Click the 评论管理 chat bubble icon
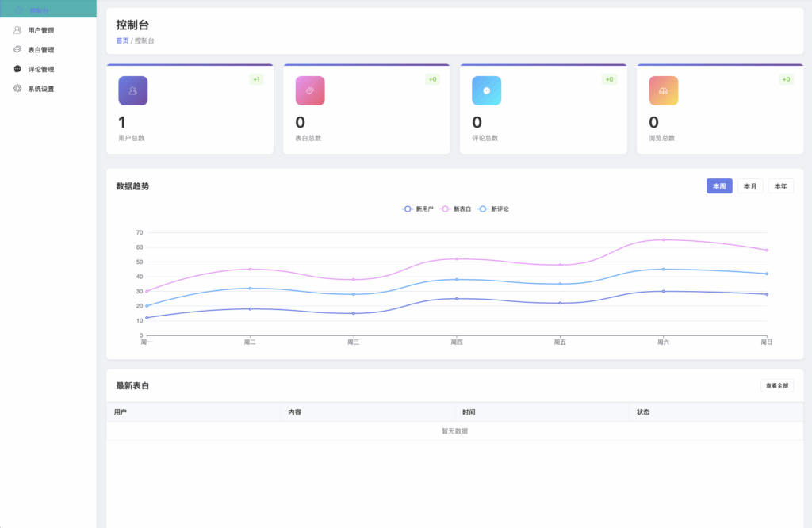This screenshot has width=812, height=528. click(x=18, y=69)
